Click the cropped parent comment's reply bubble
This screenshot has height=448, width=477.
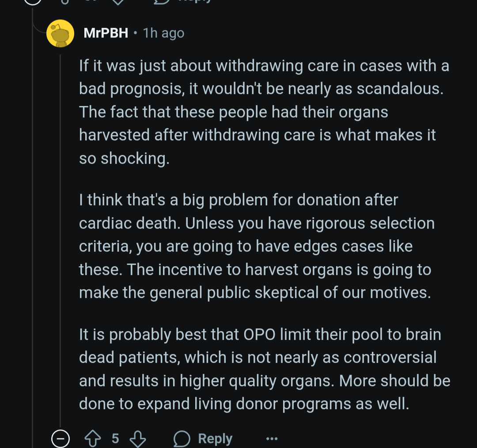point(162,1)
